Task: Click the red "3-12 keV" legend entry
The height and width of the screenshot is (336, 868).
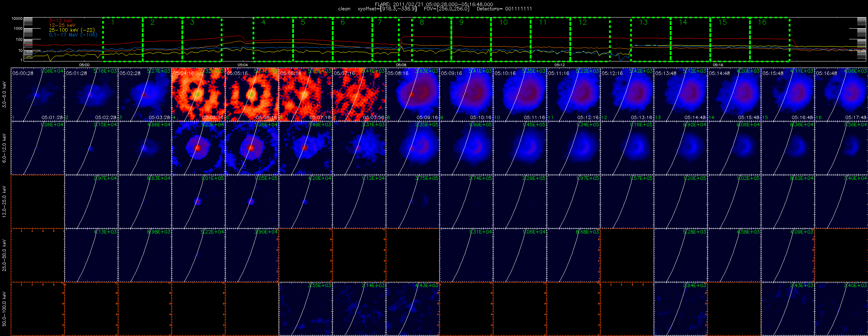Action: (61, 21)
